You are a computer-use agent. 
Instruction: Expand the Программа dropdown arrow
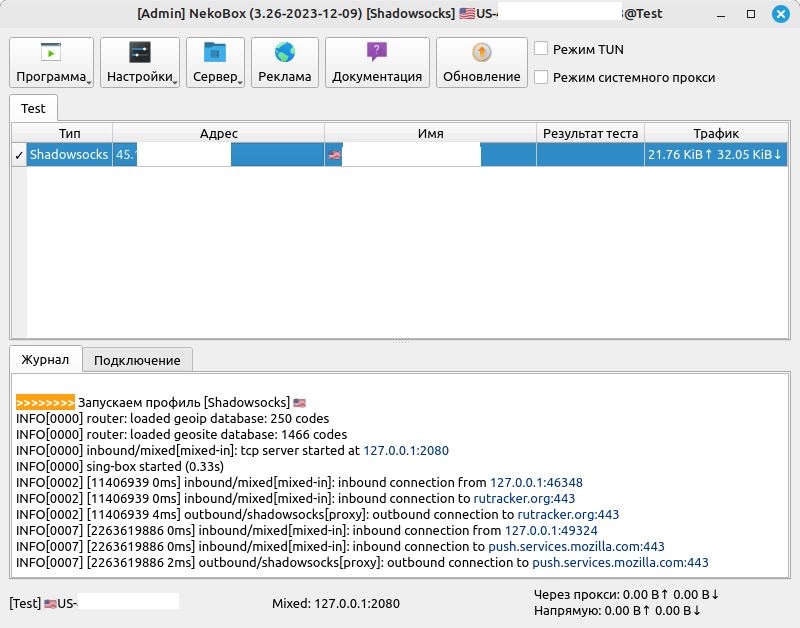coord(89,80)
